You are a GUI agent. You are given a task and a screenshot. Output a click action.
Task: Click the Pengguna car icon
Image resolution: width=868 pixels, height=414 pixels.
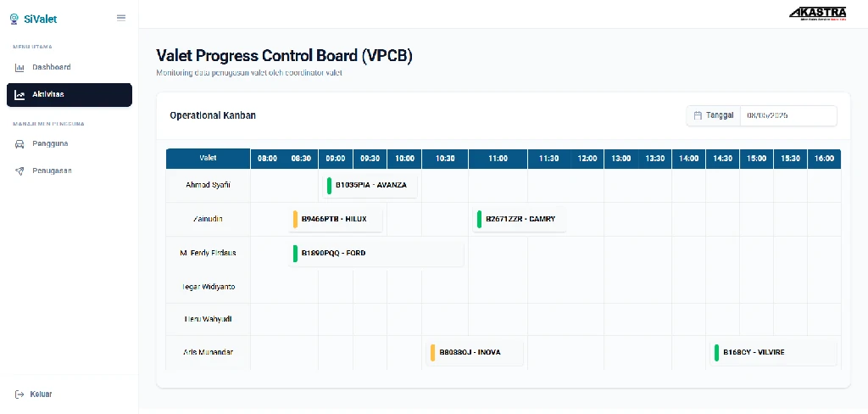[x=19, y=144]
